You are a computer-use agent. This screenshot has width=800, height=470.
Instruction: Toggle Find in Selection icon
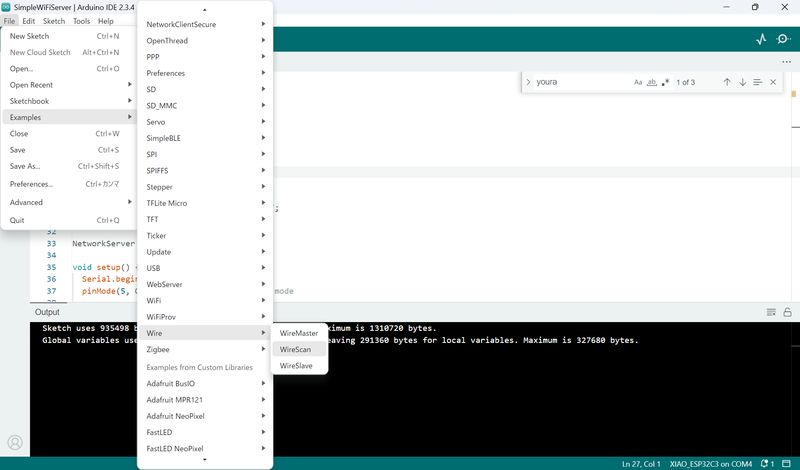(758, 82)
